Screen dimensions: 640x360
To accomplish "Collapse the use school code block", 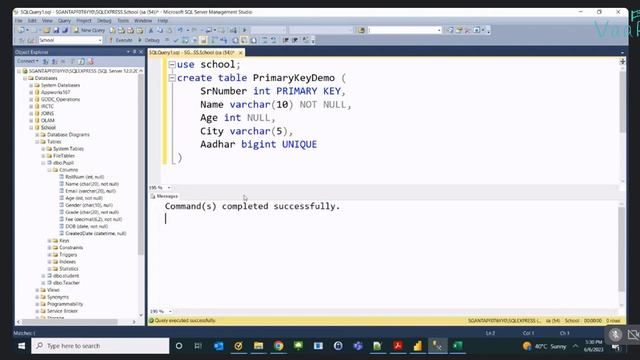I will [172, 64].
